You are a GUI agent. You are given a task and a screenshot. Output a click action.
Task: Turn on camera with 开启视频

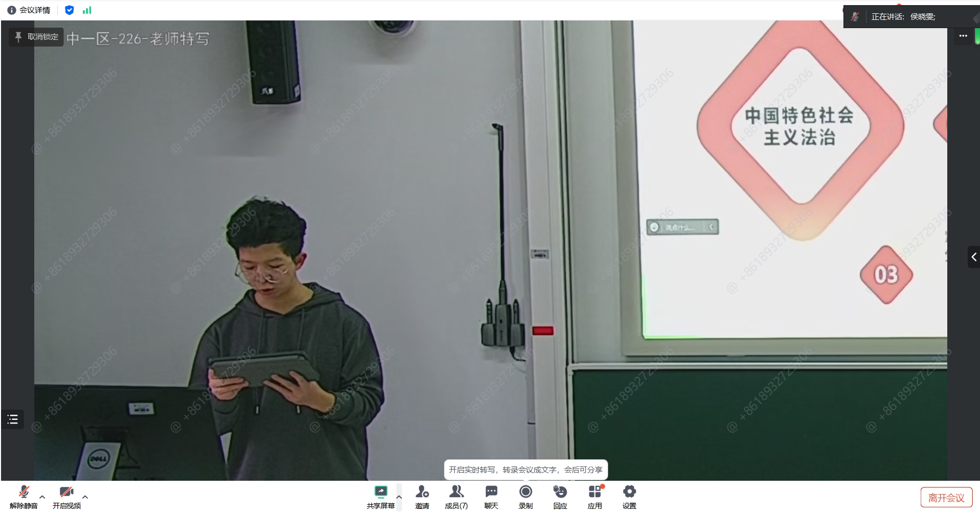coord(66,497)
